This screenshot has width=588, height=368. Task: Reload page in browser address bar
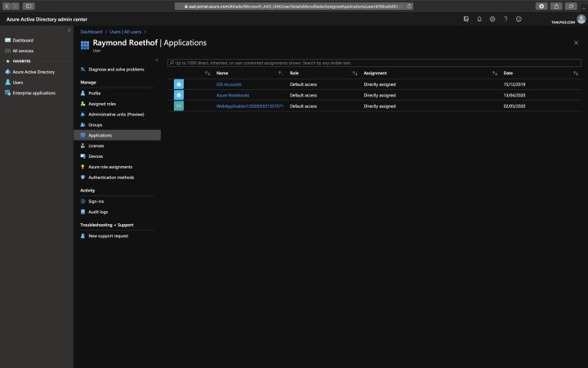[x=408, y=6]
